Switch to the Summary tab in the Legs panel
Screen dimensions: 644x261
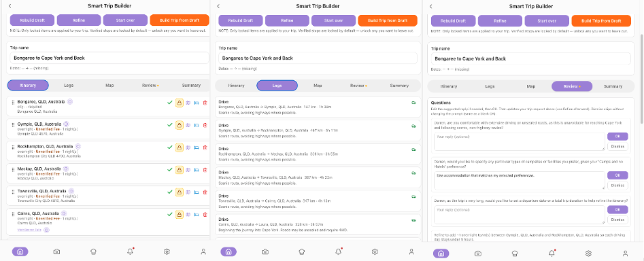pos(399,86)
